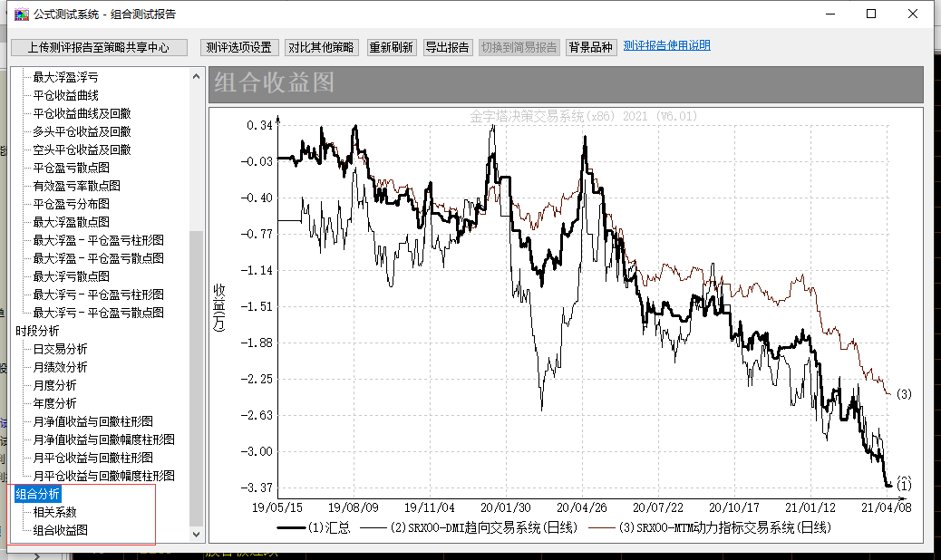
Task: Open 最大浮盈－平仓盈亏柱形图 tree item
Action: coord(99,240)
